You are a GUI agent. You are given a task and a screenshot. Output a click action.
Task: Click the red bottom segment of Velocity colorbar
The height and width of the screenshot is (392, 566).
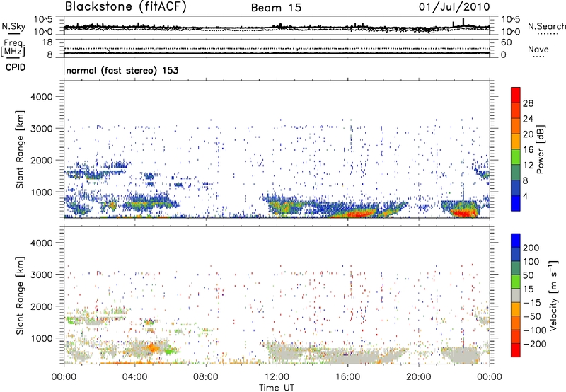516,350
